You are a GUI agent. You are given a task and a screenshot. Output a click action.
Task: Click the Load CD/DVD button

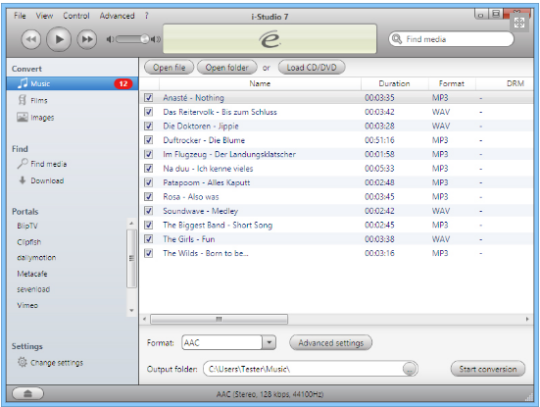point(311,67)
